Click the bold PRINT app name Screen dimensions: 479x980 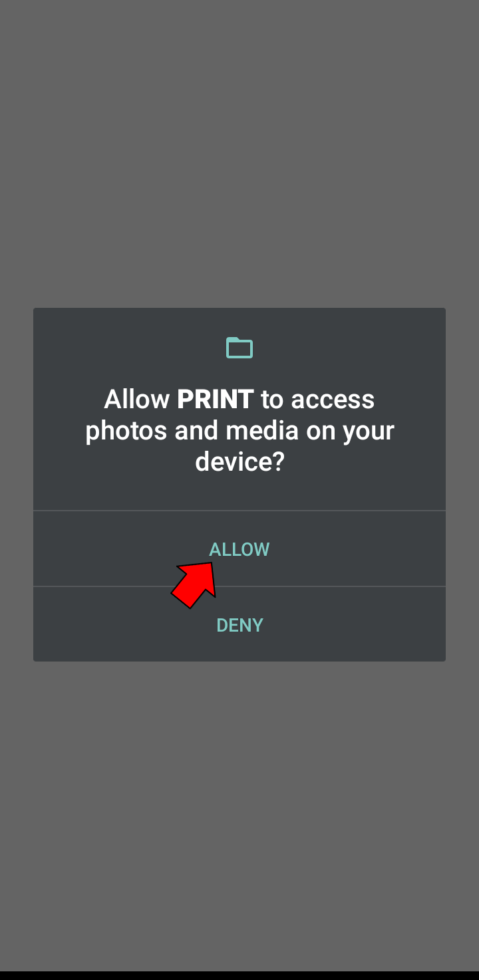[215, 399]
